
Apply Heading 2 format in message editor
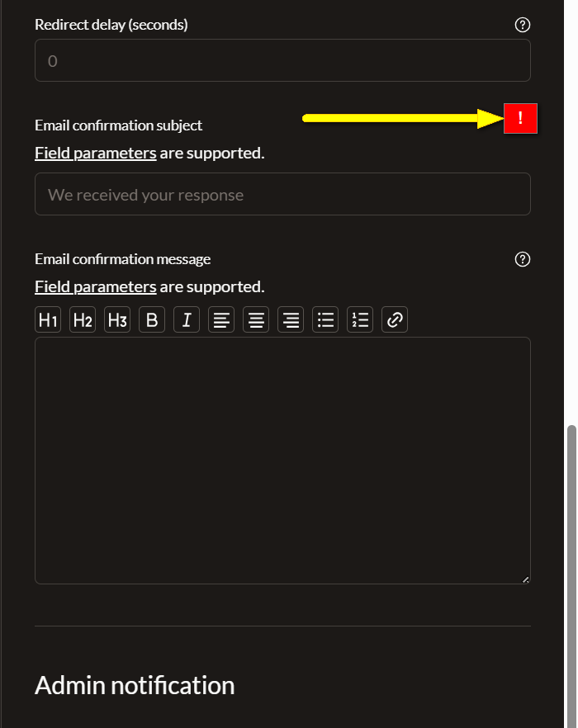83,319
